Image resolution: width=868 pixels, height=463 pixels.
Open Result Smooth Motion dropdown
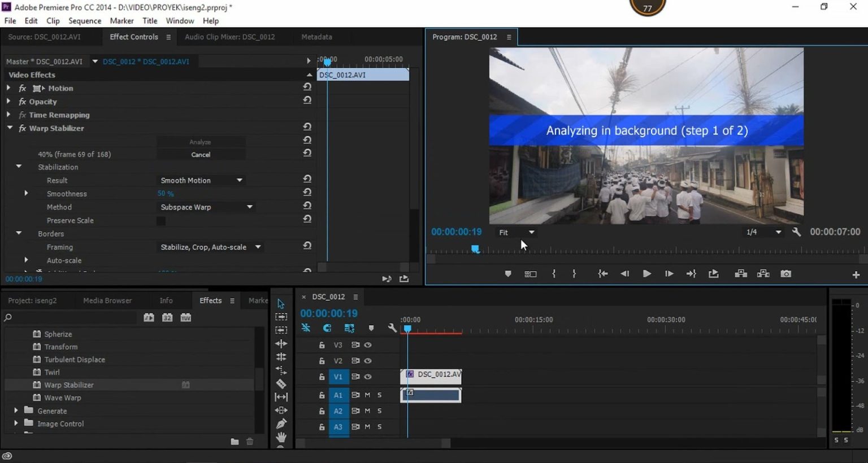(x=201, y=180)
